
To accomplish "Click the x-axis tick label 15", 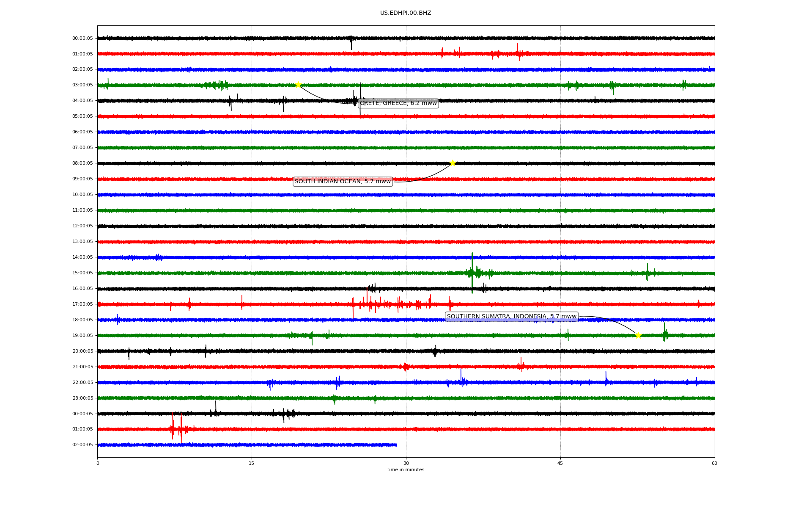I will 252,464.
